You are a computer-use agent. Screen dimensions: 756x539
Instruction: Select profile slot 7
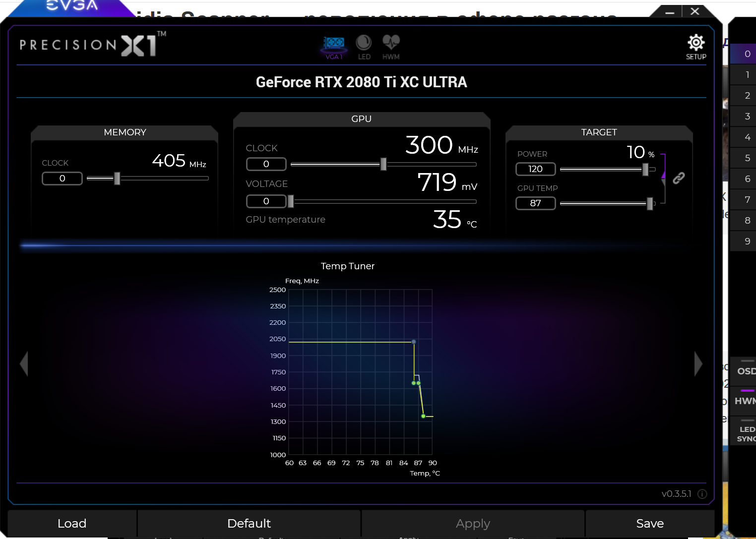click(x=744, y=199)
